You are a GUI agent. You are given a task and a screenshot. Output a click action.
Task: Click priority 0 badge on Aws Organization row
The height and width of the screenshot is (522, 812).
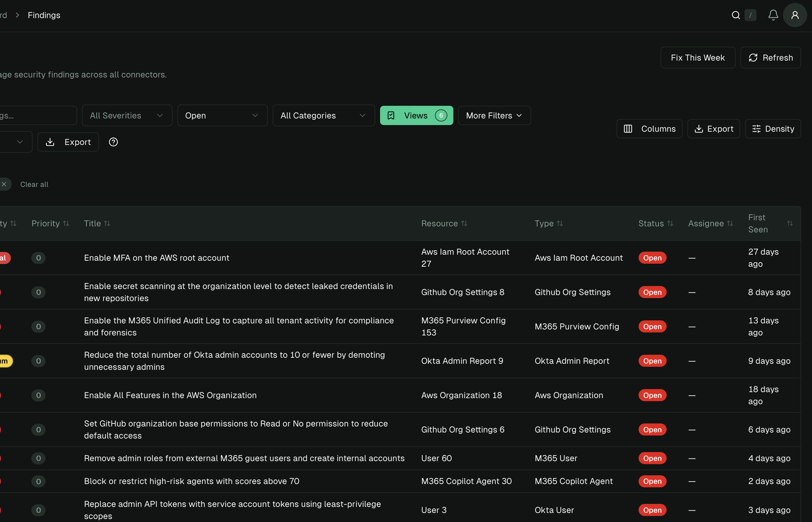point(38,395)
